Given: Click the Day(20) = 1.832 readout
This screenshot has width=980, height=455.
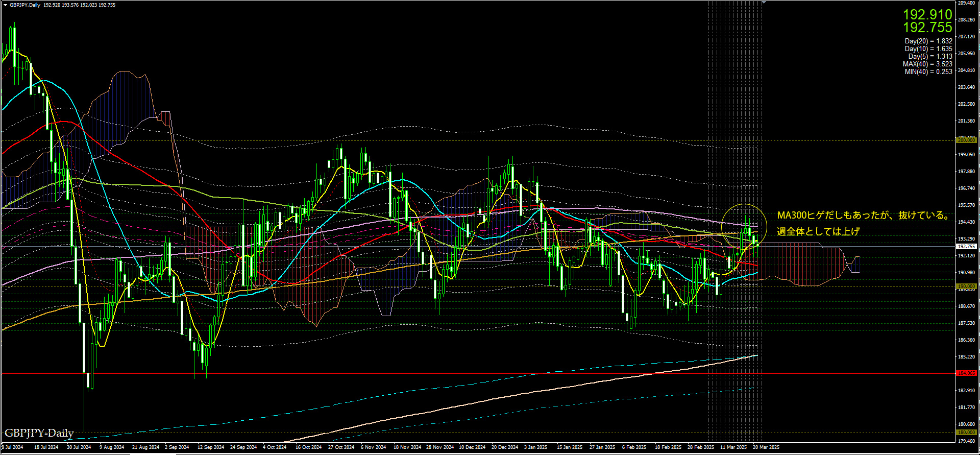Looking at the screenshot, I should (928, 41).
